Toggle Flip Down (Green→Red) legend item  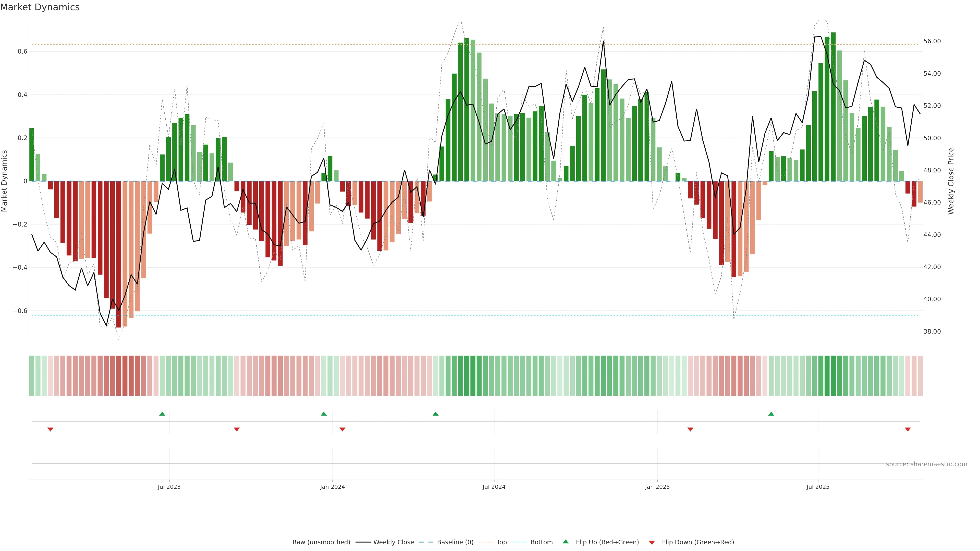[698, 542]
